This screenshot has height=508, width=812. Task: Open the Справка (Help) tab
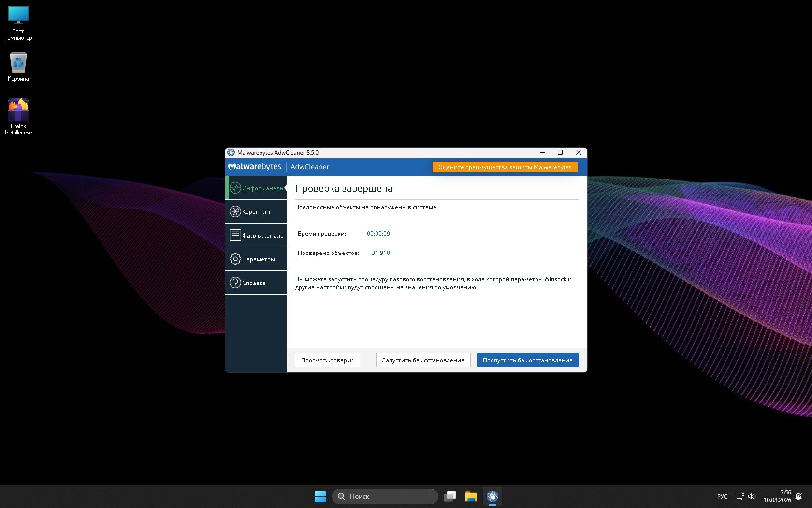256,283
